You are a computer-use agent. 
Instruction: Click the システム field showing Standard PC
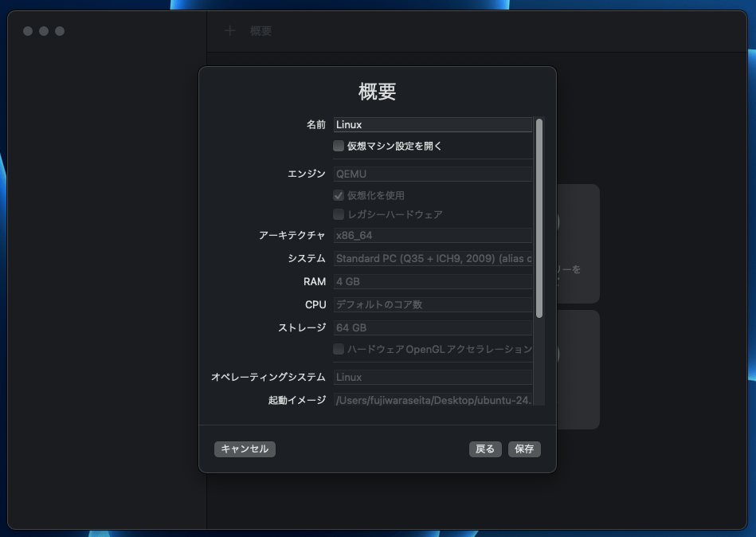(433, 258)
